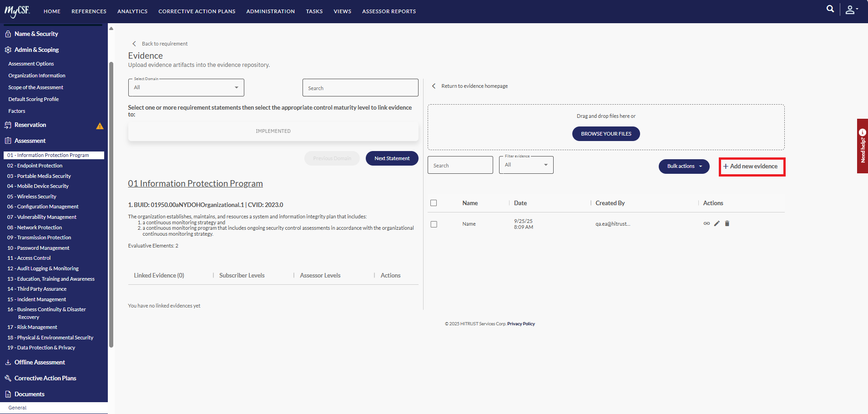
Task: Click the Browse Your Files button
Action: (x=606, y=134)
